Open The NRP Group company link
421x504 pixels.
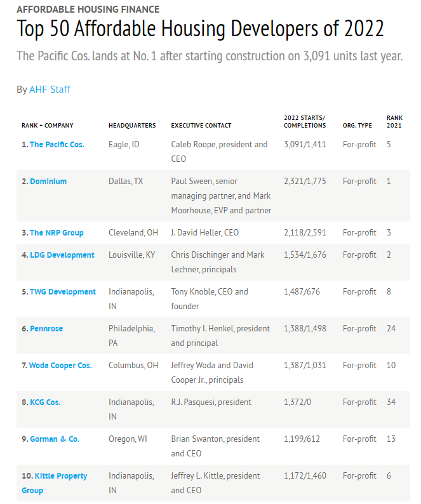[57, 233]
